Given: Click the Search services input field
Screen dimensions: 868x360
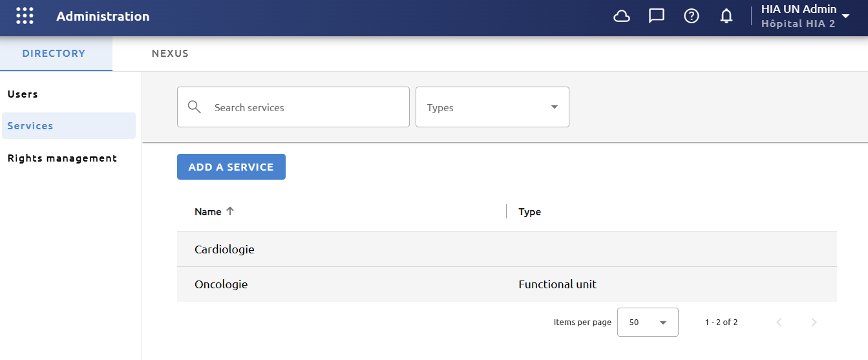Looking at the screenshot, I should [293, 107].
